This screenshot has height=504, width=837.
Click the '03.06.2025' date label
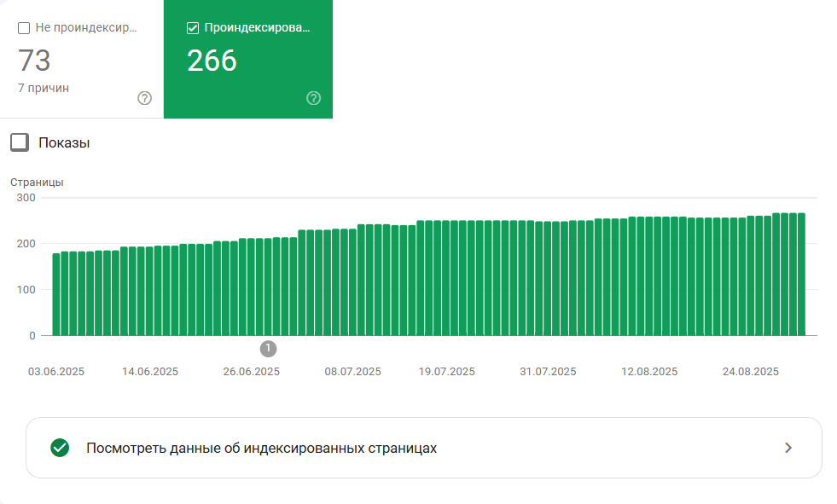point(56,372)
